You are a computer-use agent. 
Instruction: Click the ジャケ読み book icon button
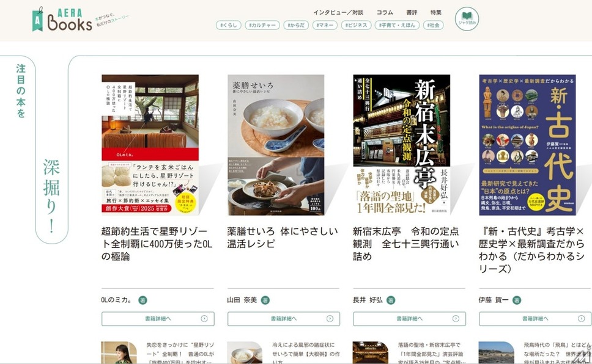tap(467, 18)
